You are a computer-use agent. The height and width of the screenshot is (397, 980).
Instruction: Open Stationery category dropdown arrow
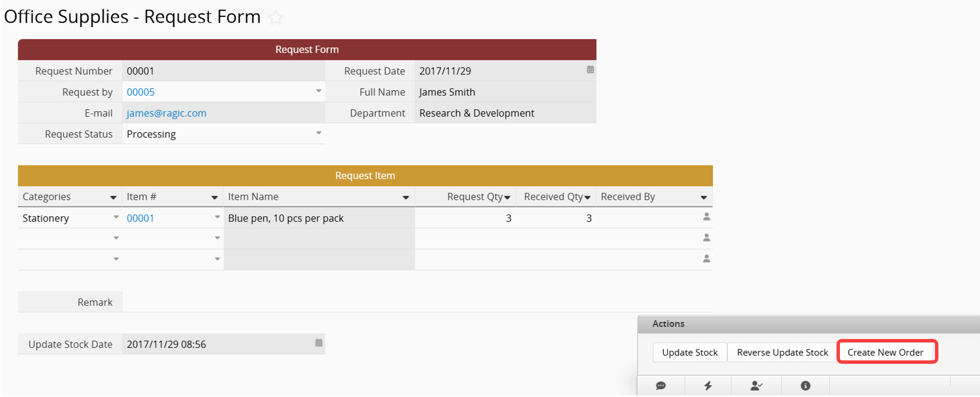[x=116, y=217]
